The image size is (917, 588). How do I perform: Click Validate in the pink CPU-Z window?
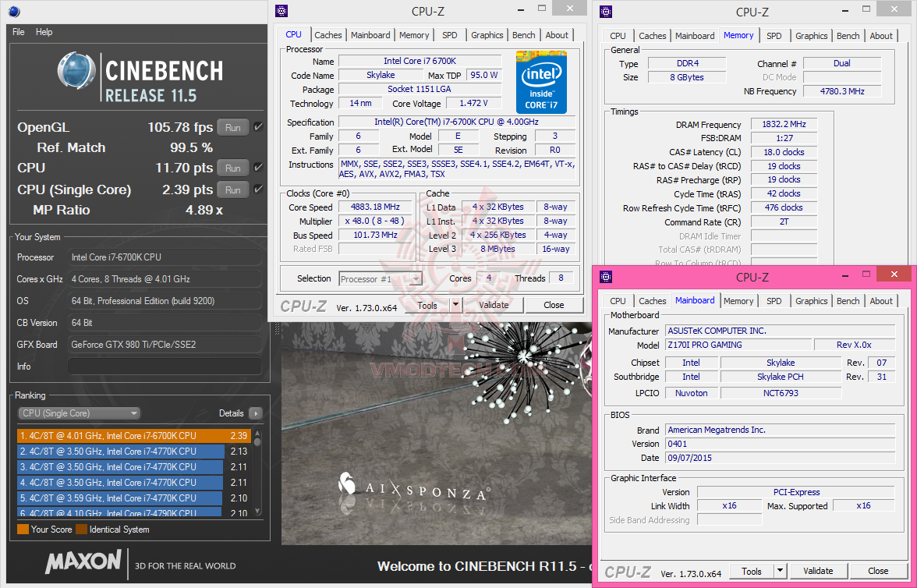click(818, 571)
